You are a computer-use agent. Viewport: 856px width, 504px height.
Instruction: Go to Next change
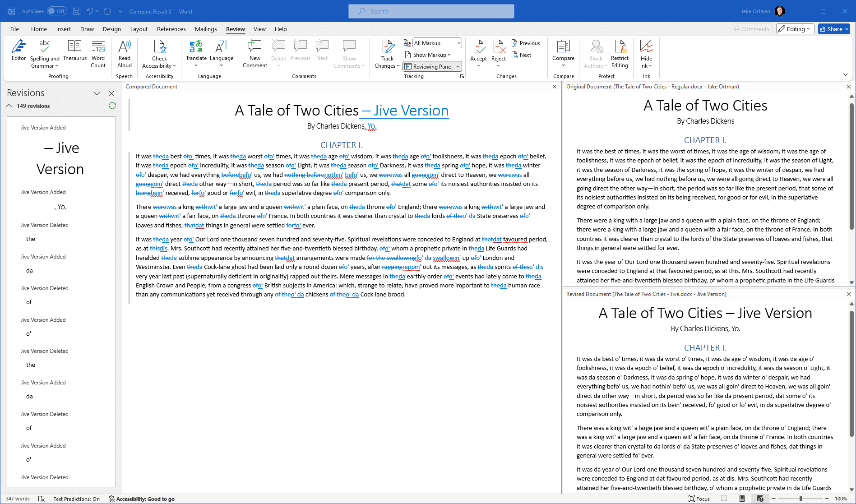click(x=522, y=55)
